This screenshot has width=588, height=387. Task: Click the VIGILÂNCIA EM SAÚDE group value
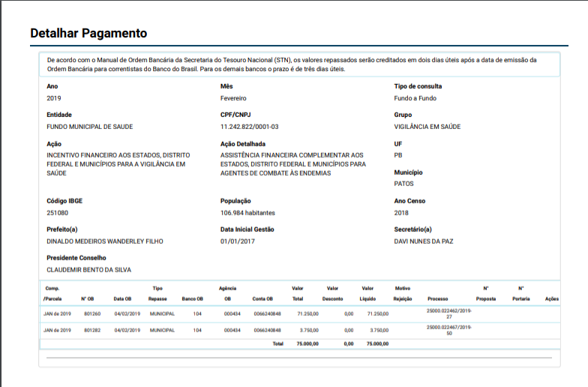[427, 127]
